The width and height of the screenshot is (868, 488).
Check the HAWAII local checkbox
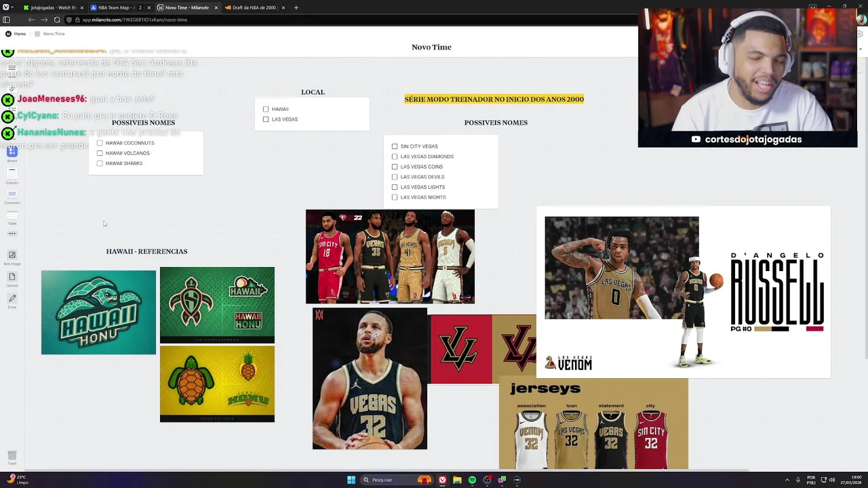(x=266, y=109)
